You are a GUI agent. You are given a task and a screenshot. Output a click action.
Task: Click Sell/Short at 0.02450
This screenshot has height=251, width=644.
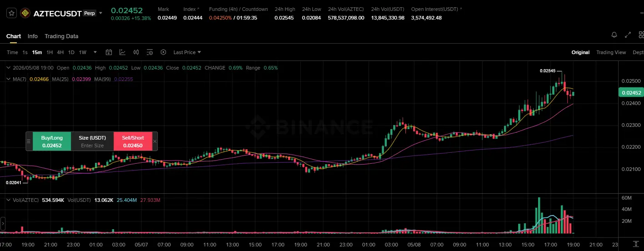click(x=133, y=141)
